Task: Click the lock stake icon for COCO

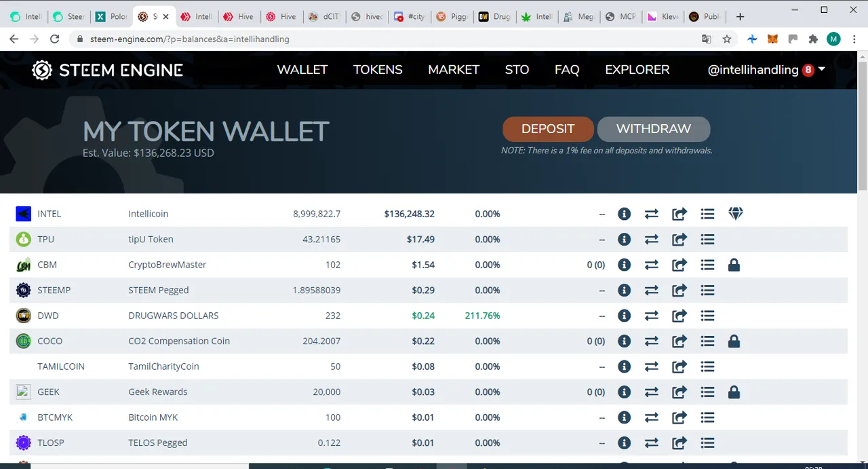Action: [734, 341]
